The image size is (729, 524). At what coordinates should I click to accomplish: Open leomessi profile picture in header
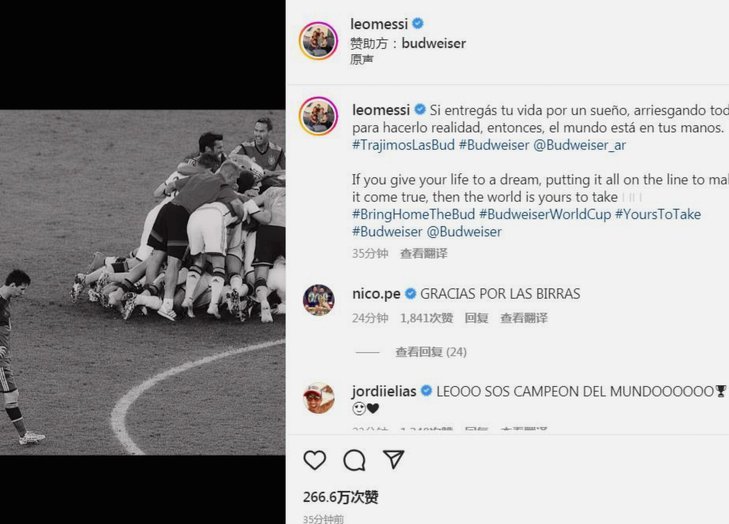coord(318,40)
